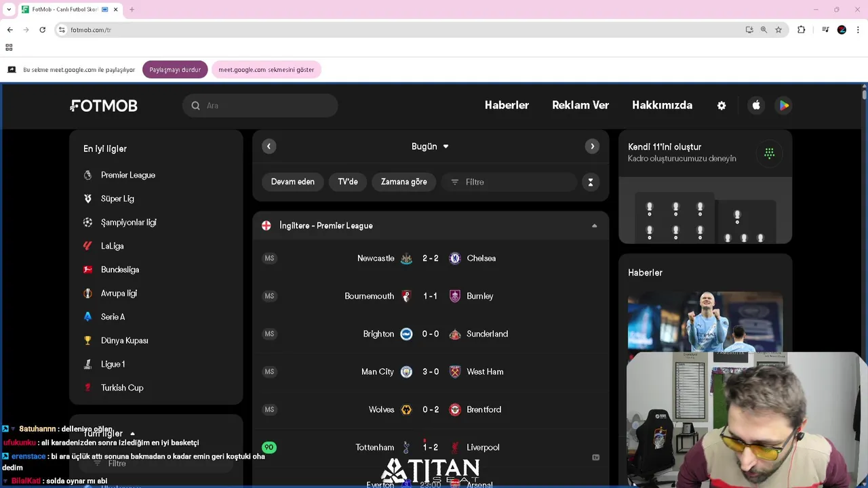Open the Chrome profile avatar
Screen dimensions: 868x488
click(842, 30)
